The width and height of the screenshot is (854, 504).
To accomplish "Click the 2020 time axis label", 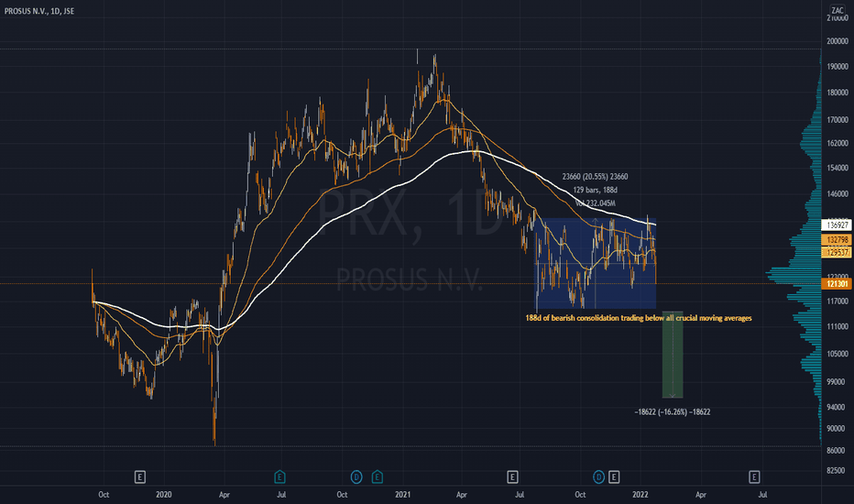I will [x=163, y=495].
